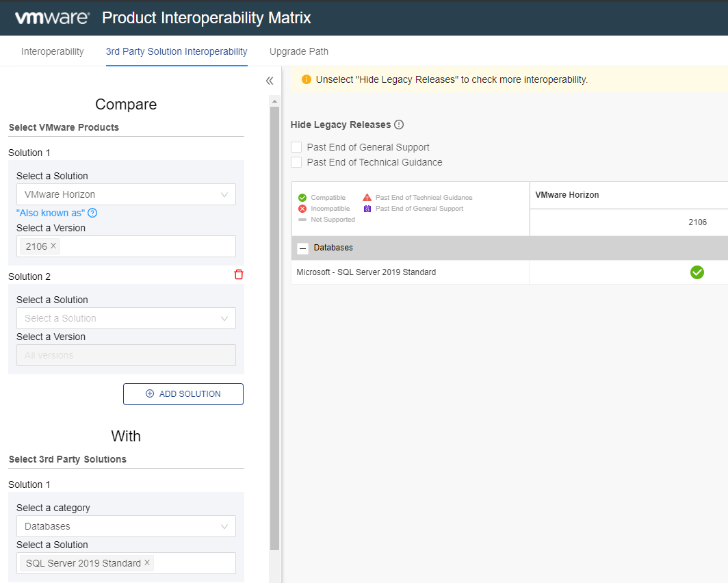Screen dimensions: 728x583
Task: Click the orange warning icon in banner
Action: pos(306,79)
